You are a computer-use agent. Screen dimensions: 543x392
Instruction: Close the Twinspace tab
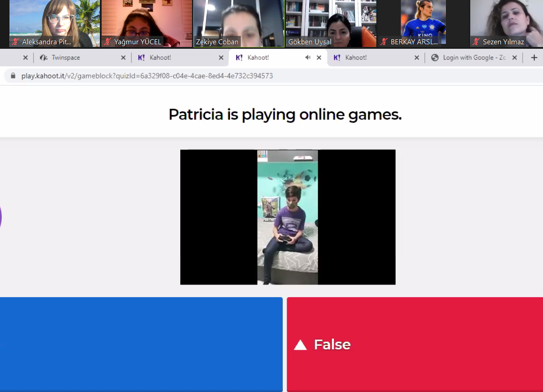[123, 58]
